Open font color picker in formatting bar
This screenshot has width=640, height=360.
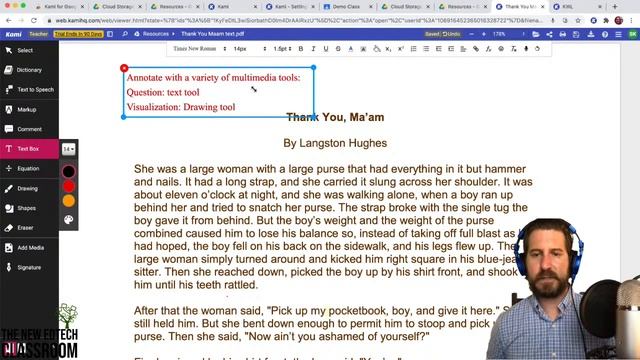point(351,49)
